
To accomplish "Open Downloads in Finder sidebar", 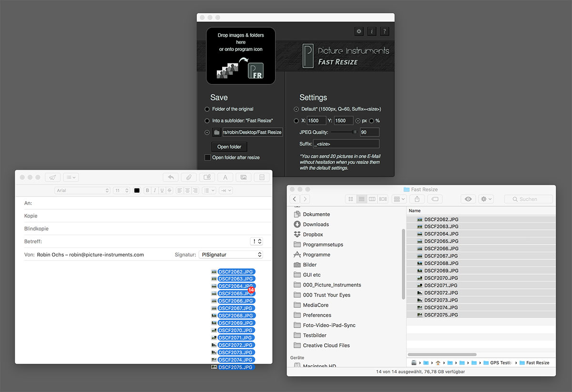I will (x=316, y=224).
